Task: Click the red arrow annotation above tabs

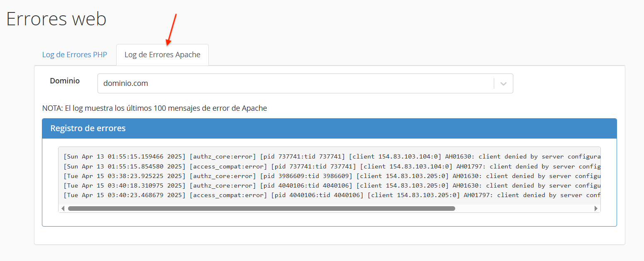Action: click(171, 29)
